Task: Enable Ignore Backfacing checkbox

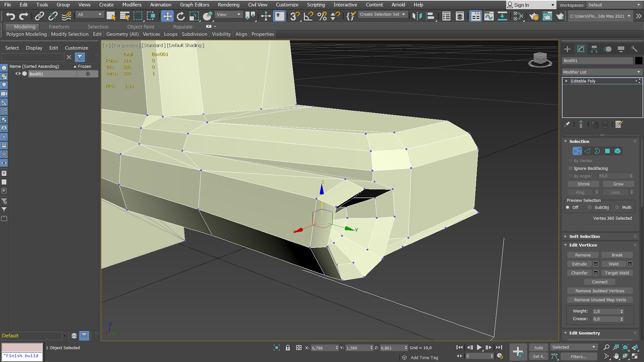Action: pos(571,169)
